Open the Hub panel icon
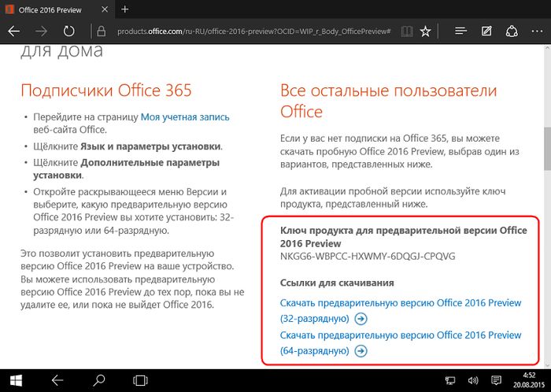Viewport: 551px width, 392px height. (462, 32)
